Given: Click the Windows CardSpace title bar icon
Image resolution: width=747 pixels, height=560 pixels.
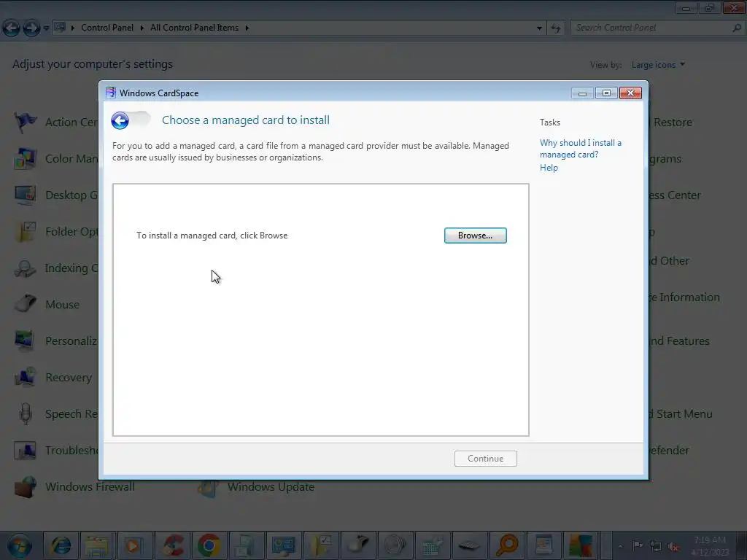Looking at the screenshot, I should [111, 93].
